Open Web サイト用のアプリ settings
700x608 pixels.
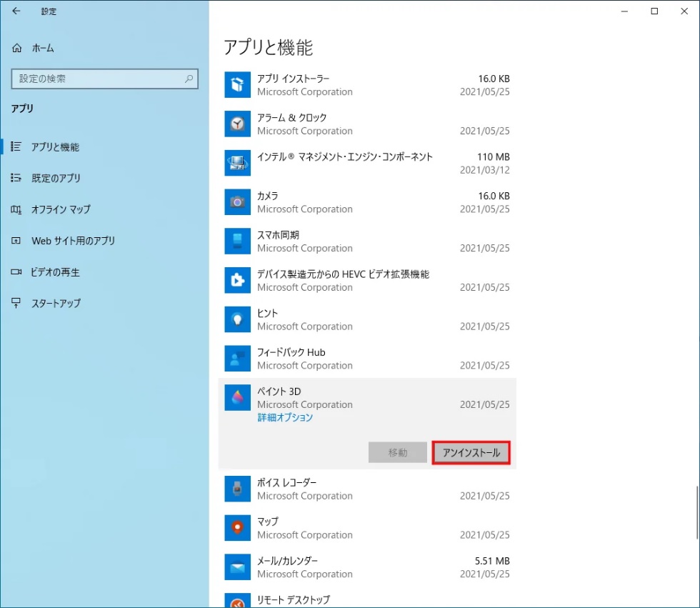(x=71, y=241)
